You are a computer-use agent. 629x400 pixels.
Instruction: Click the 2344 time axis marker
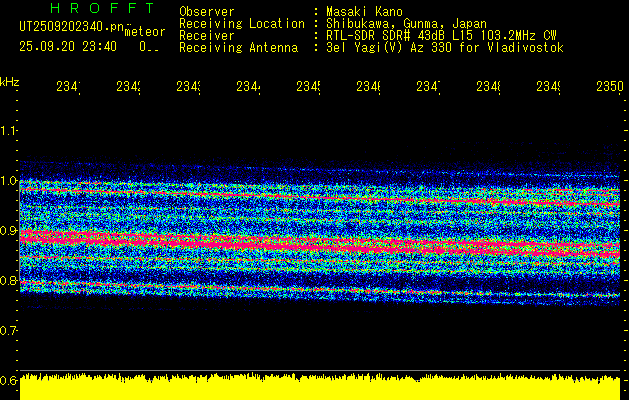coord(248,87)
